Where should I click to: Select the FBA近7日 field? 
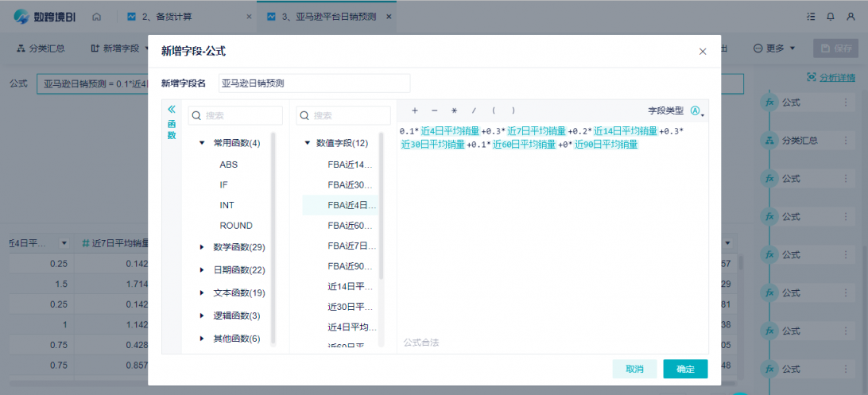[351, 246]
